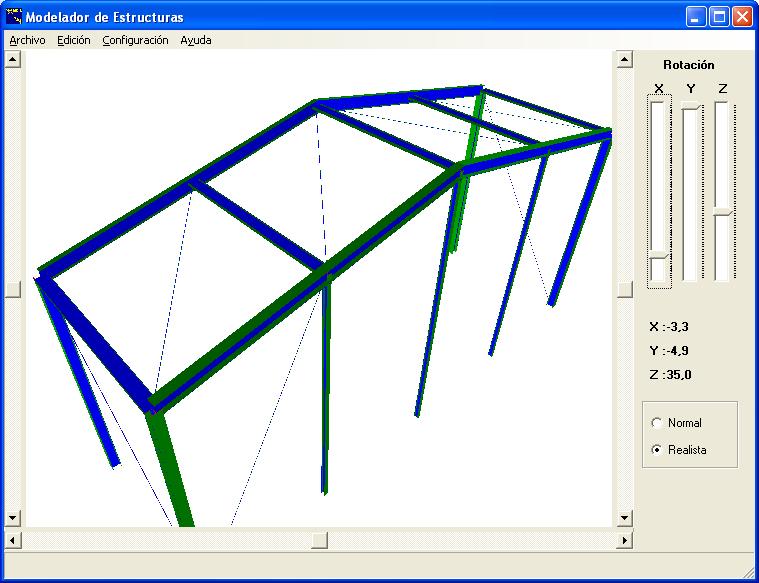This screenshot has height=583, width=759.
Task: Click the horizontal scrollbar left arrow
Action: [x=13, y=540]
